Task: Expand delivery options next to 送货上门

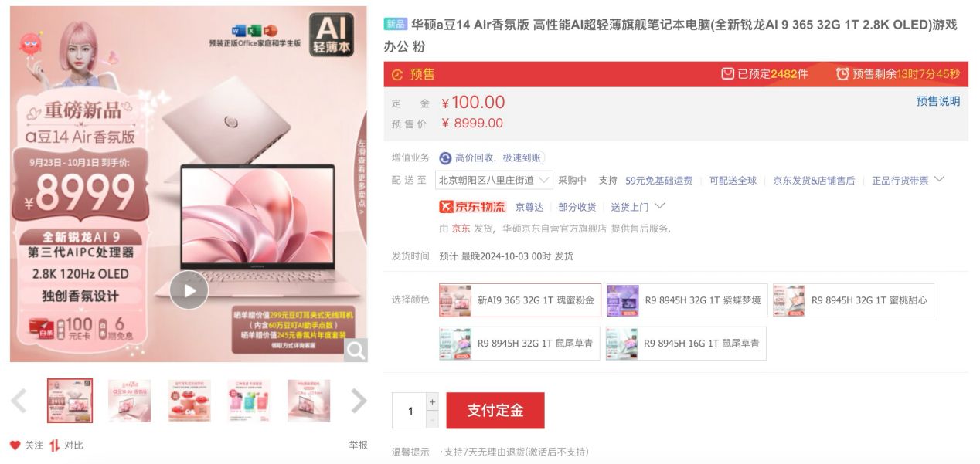Action: coord(659,206)
